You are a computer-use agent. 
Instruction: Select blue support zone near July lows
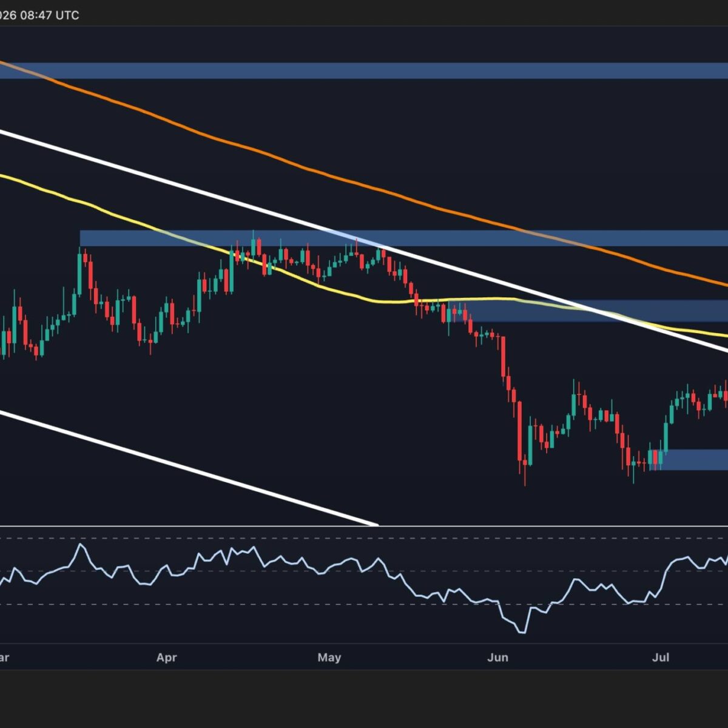point(689,459)
